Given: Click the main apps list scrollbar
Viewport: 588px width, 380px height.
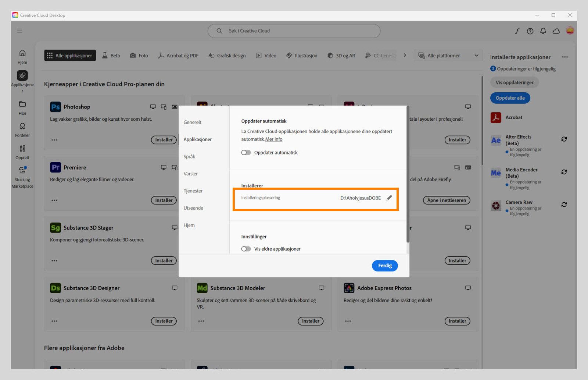Looking at the screenshot, I should [483, 120].
